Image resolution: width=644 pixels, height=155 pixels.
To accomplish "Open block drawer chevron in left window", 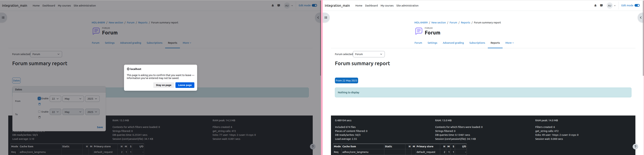I will [318, 18].
